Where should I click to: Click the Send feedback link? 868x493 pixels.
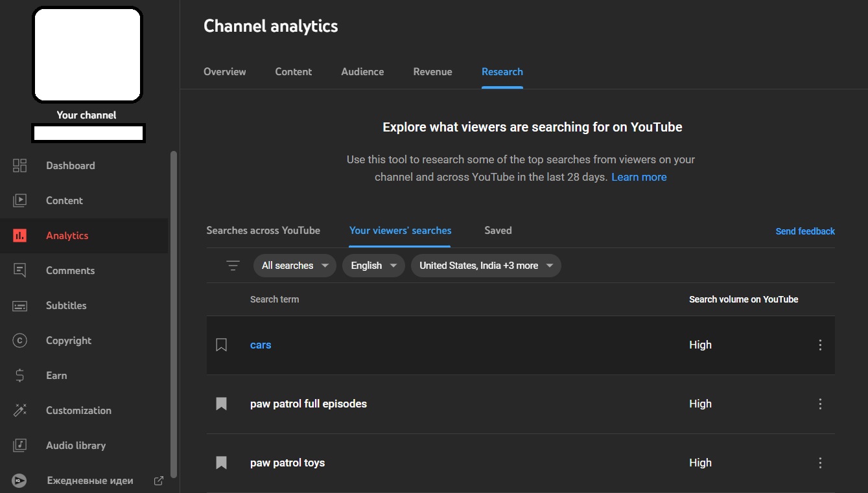point(805,231)
